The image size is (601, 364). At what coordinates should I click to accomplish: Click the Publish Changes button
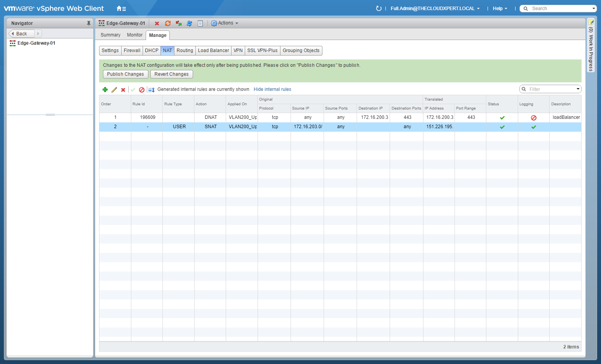125,74
